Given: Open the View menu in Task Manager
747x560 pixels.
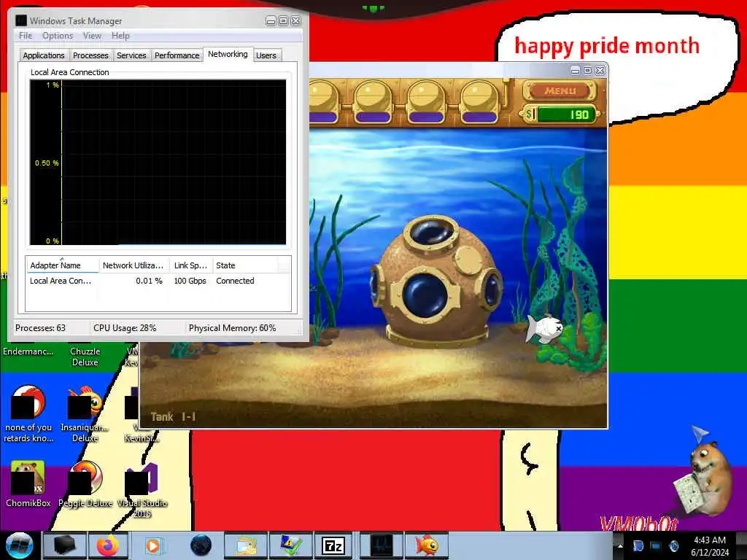Looking at the screenshot, I should click(x=92, y=36).
